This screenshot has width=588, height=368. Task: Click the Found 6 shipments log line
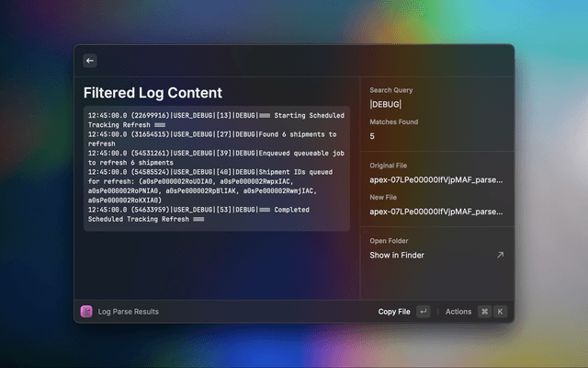point(216,139)
